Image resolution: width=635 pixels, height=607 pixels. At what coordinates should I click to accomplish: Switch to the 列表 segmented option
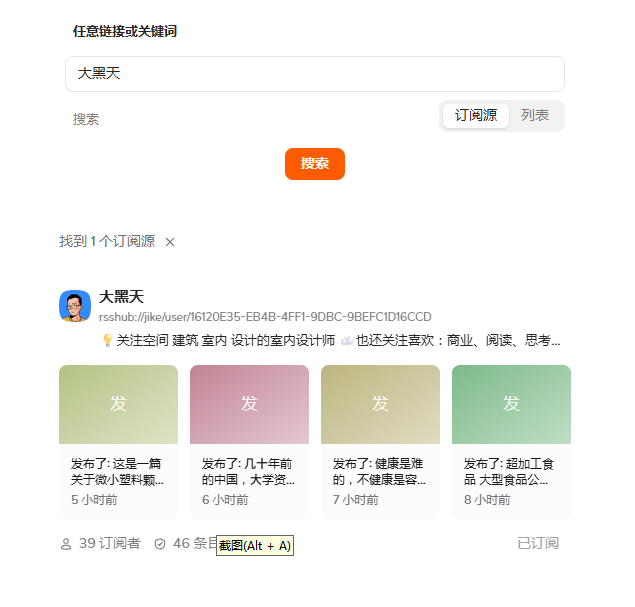(x=535, y=116)
